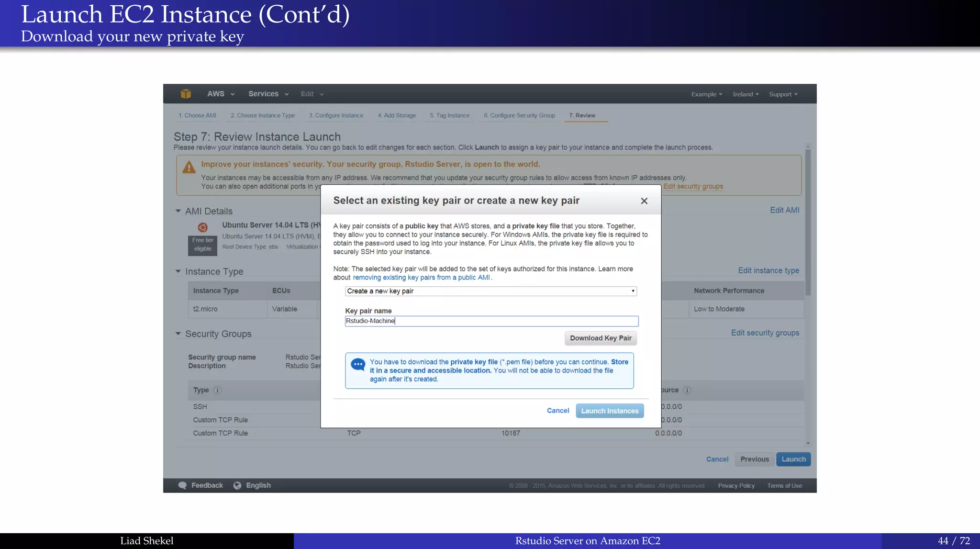Click the Security group name label
980x549 pixels.
coord(222,358)
